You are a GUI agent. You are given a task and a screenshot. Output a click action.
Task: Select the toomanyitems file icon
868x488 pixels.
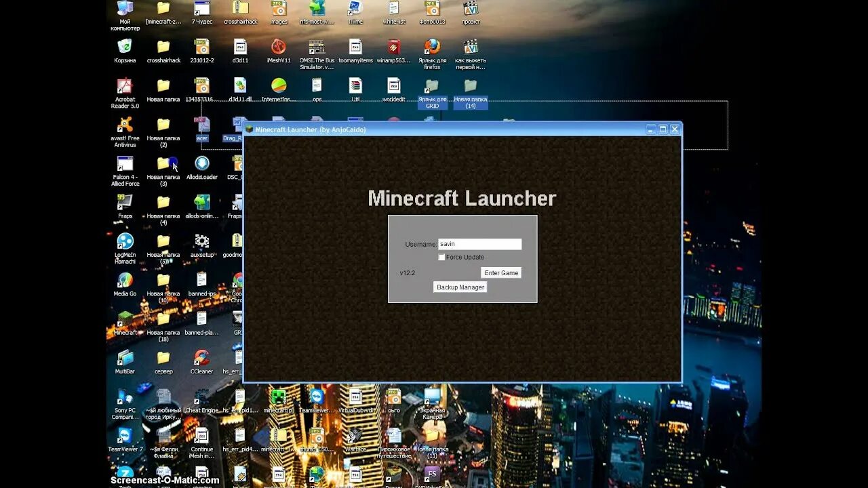[x=355, y=47]
